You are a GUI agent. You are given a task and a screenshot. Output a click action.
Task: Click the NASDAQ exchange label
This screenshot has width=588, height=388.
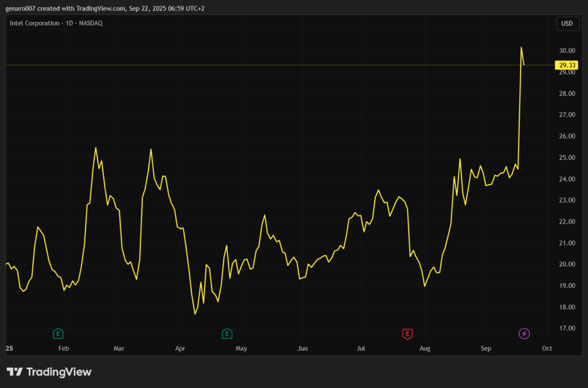pos(90,23)
